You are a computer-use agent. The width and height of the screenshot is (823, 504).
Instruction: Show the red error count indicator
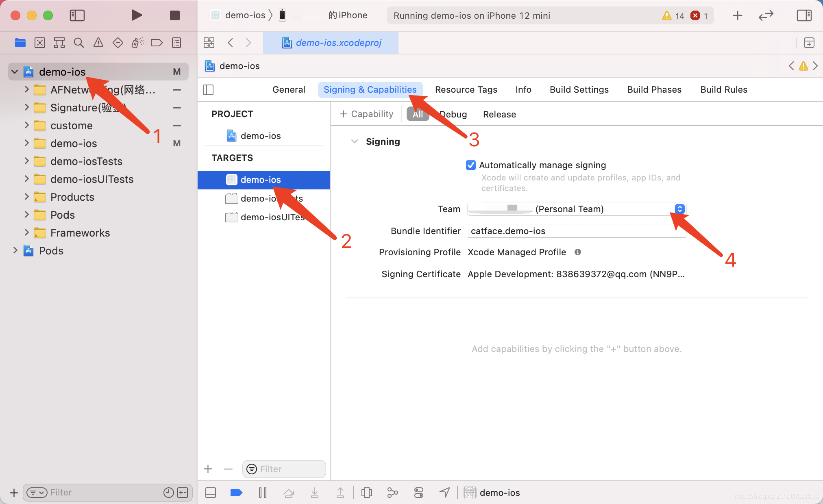point(700,15)
